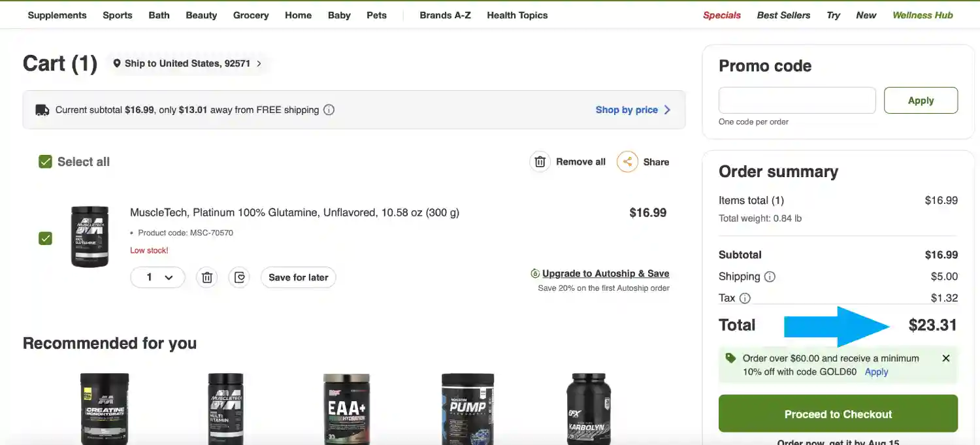Open the Shipping info tooltip icon
Image resolution: width=980 pixels, height=445 pixels.
click(x=770, y=276)
